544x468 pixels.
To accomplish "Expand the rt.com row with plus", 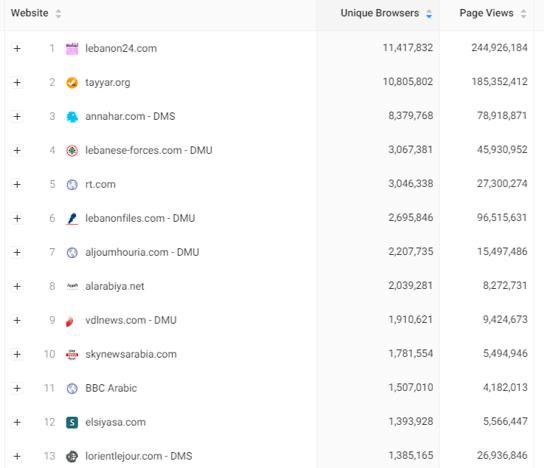I will pyautogui.click(x=17, y=185).
